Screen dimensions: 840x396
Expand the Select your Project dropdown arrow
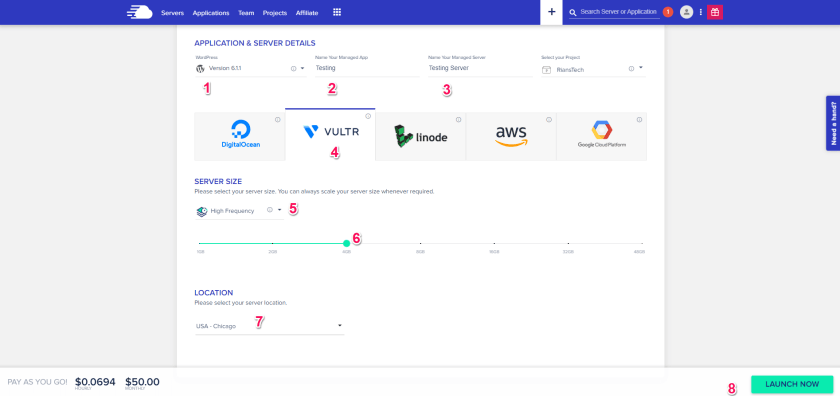tap(641, 68)
